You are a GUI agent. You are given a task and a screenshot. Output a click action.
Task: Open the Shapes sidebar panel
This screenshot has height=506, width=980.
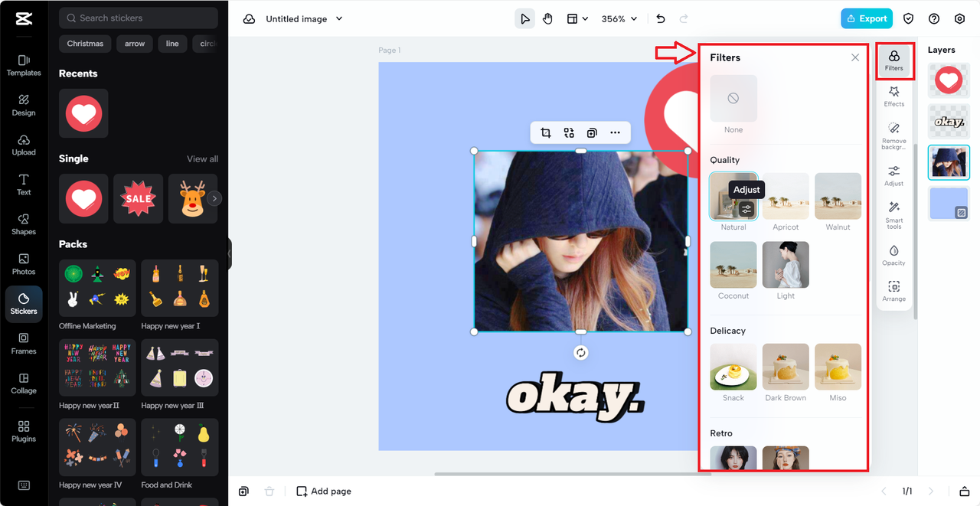(x=24, y=224)
